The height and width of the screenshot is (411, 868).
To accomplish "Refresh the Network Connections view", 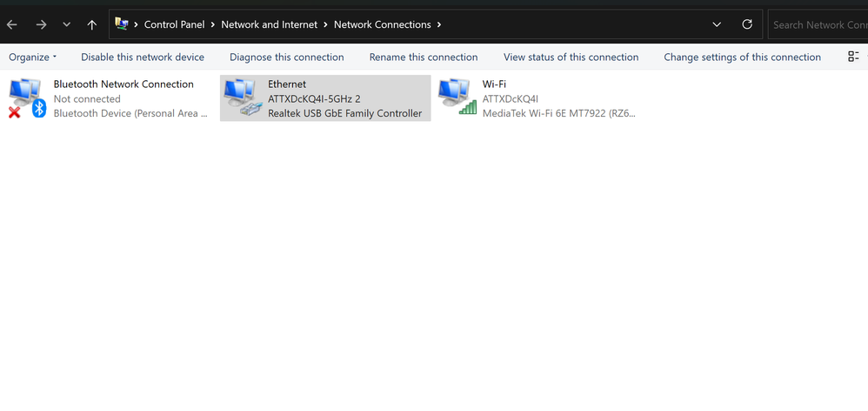I will (x=747, y=24).
